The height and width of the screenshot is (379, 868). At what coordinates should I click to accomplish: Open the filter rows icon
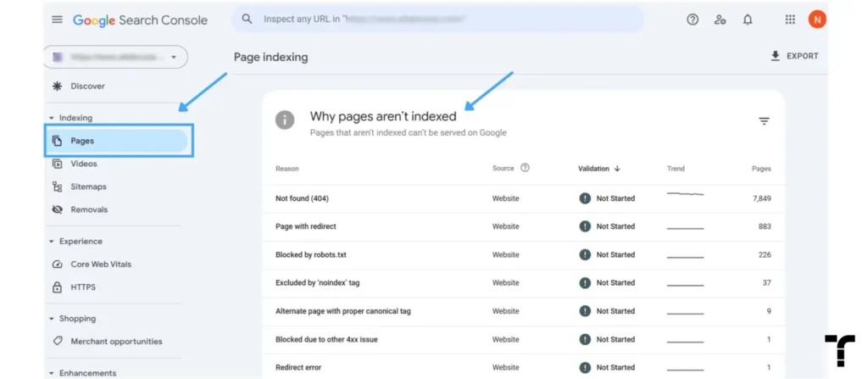click(764, 120)
